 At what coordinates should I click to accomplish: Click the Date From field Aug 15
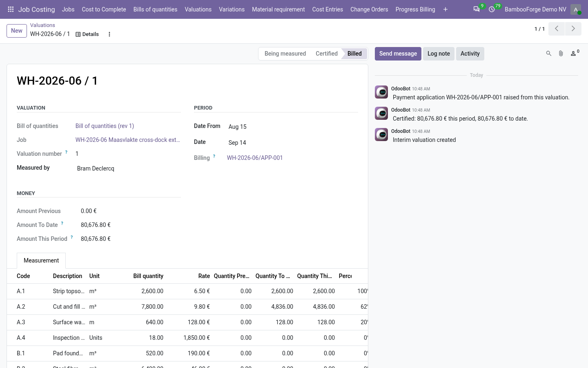coord(293,127)
